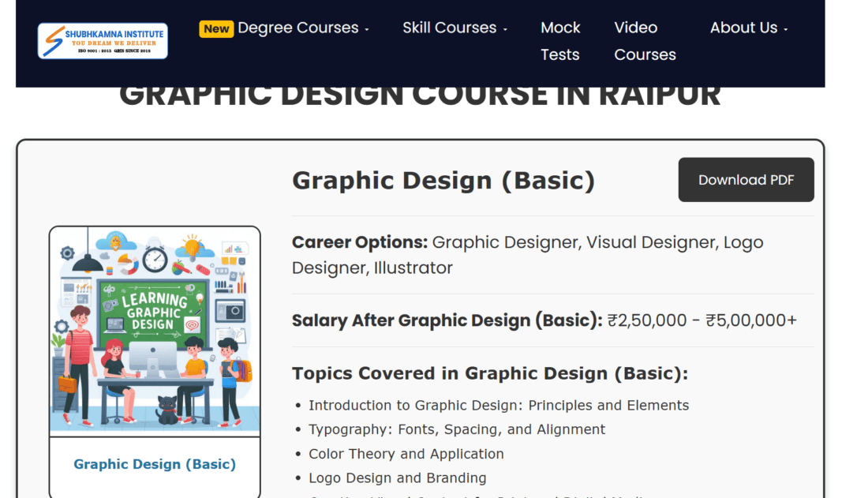Click the Shubhkamna Institute logo
This screenshot has width=868, height=498.
click(x=103, y=41)
